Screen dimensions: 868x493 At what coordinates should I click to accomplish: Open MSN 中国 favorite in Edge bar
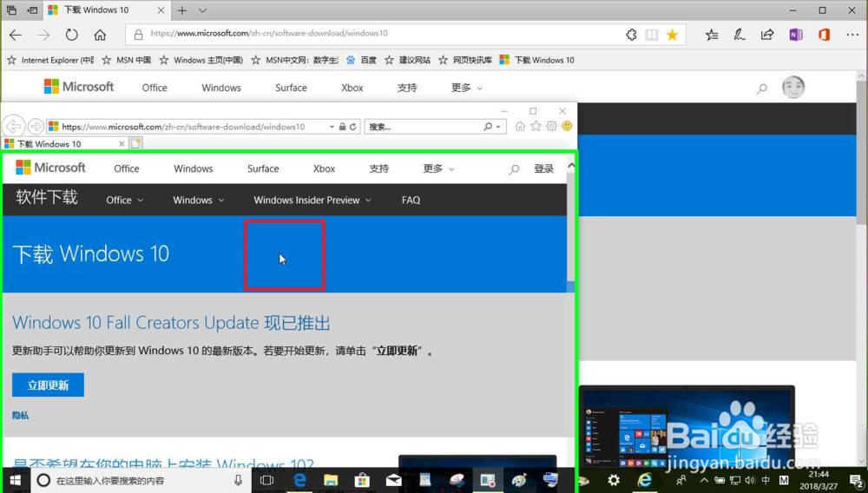click(127, 60)
